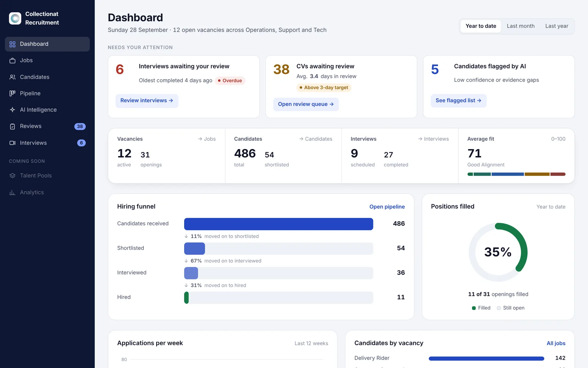Click the 35% positions filled donut chart
Image resolution: width=588 pixels, height=368 pixels.
click(498, 252)
